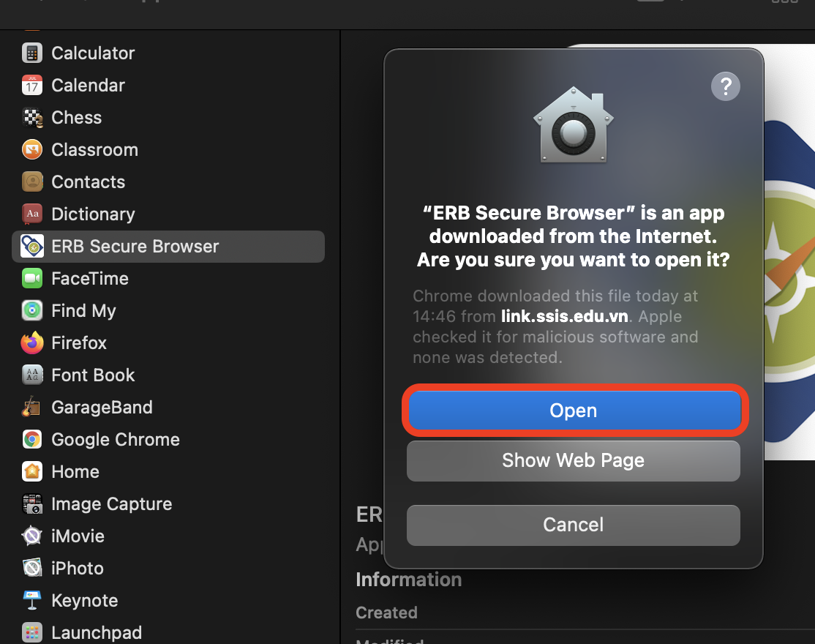
Task: Select the Calendar app icon
Action: [31, 86]
